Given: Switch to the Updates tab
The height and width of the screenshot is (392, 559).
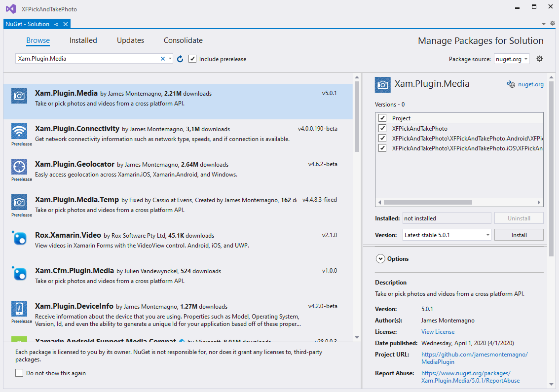Looking at the screenshot, I should 130,40.
